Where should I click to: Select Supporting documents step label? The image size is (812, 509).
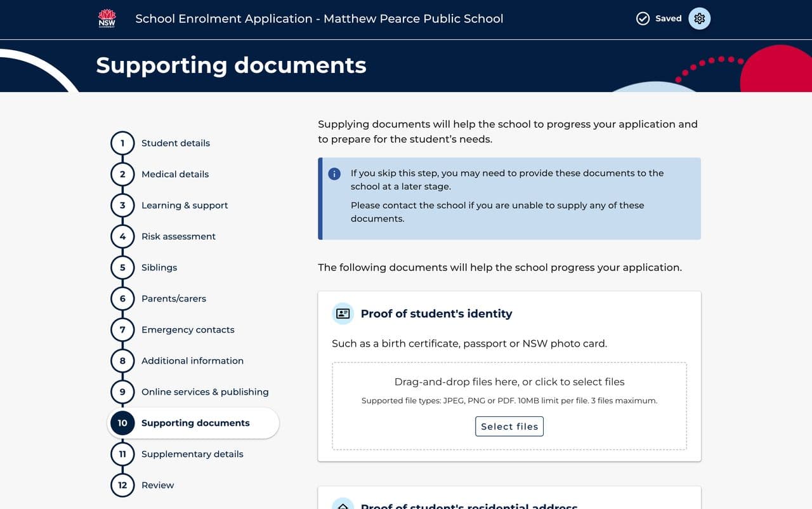coord(195,423)
